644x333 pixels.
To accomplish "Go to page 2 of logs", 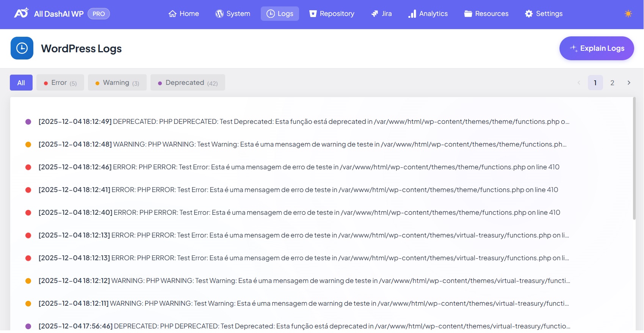I will click(x=612, y=83).
